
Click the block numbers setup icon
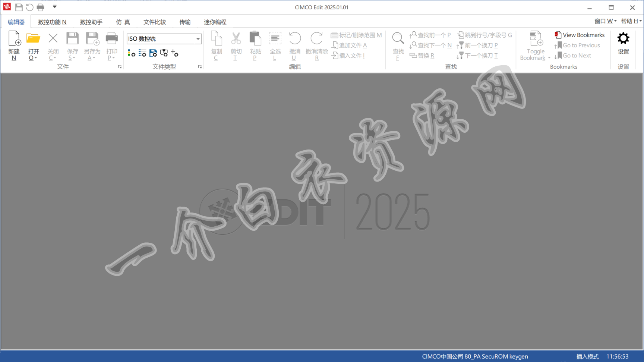tap(142, 53)
